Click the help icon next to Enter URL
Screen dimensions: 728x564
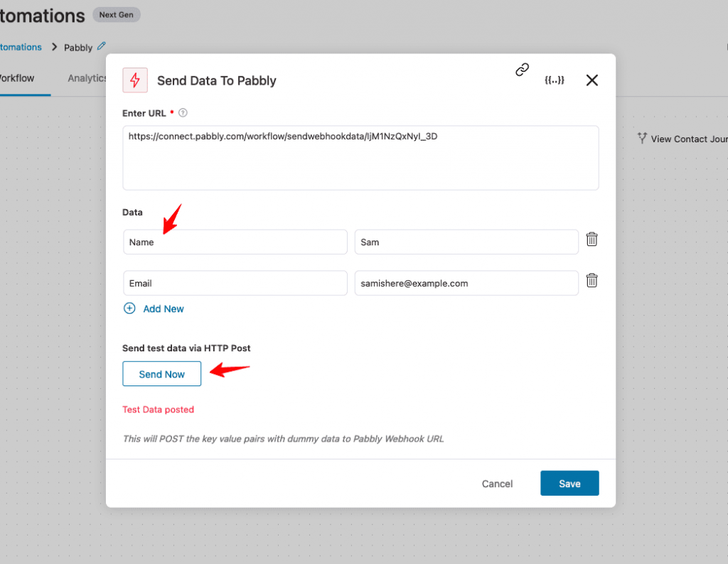pyautogui.click(x=183, y=113)
